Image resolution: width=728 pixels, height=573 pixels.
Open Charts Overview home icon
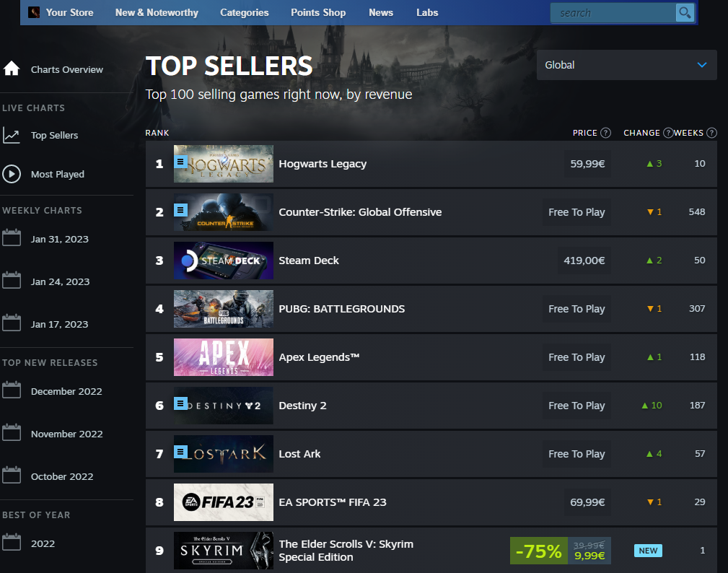(x=12, y=69)
